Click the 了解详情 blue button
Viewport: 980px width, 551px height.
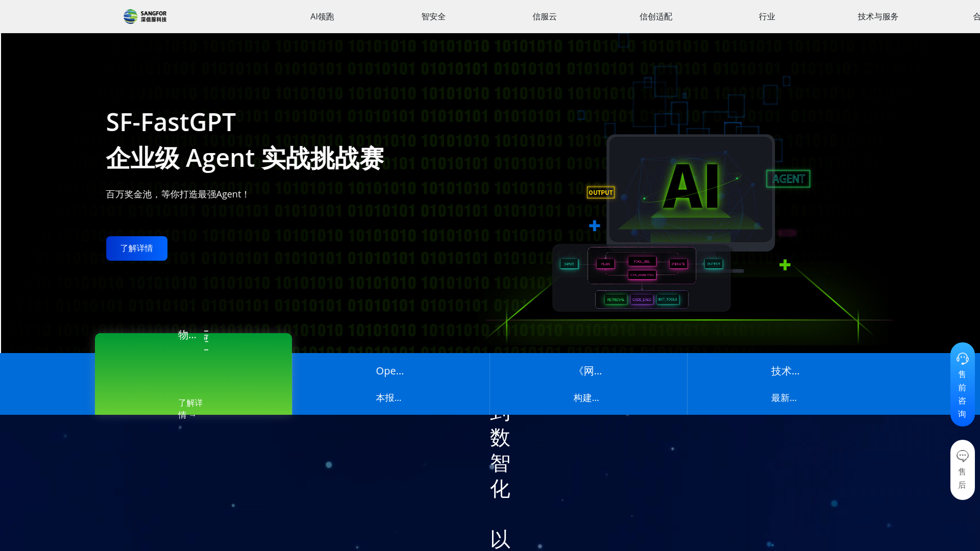pyautogui.click(x=137, y=248)
